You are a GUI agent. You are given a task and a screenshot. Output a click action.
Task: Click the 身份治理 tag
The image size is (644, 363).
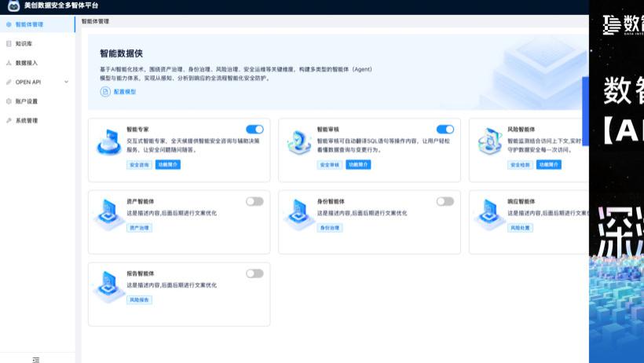(330, 228)
